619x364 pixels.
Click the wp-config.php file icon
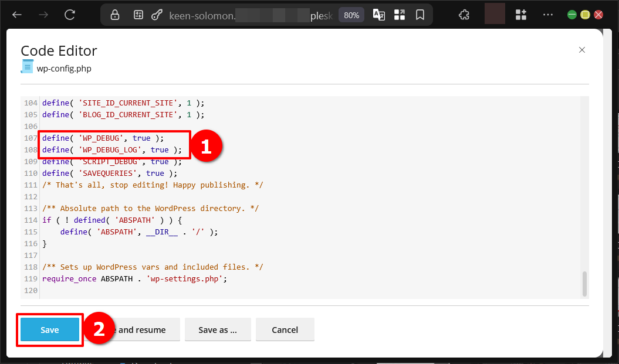(26, 67)
